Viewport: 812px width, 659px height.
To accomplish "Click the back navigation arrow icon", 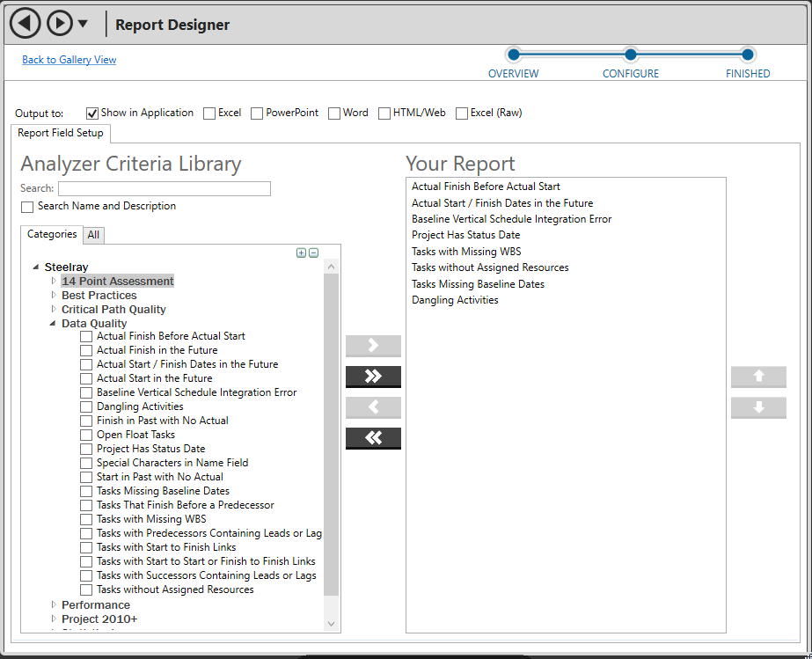I will pyautogui.click(x=26, y=24).
